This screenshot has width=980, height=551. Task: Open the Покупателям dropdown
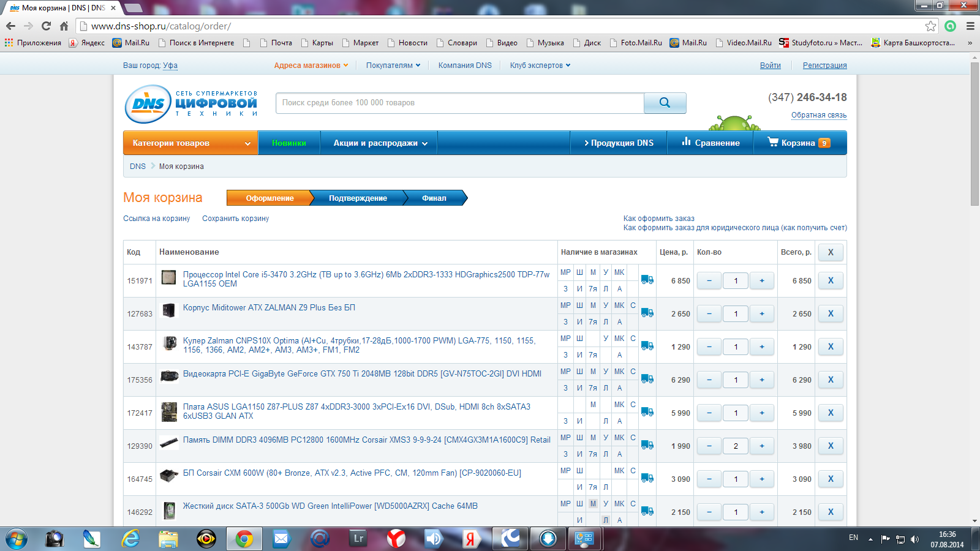point(393,66)
